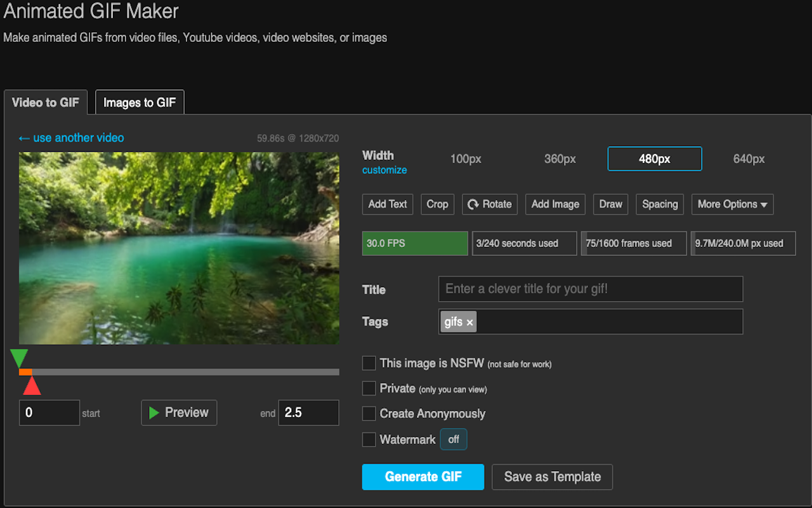This screenshot has height=508, width=812.
Task: Play the Preview of the GIF
Action: tap(179, 413)
